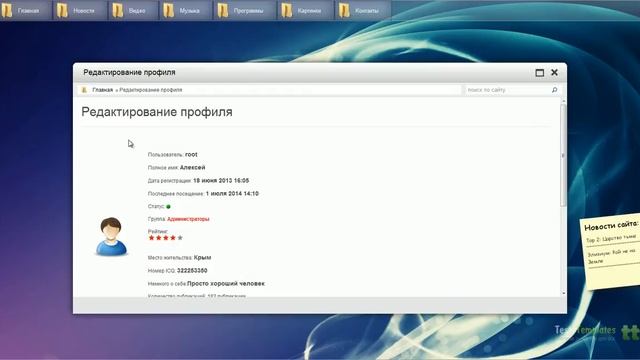Click the ICQ number '322253350'
The image size is (640, 360).
coord(192,271)
